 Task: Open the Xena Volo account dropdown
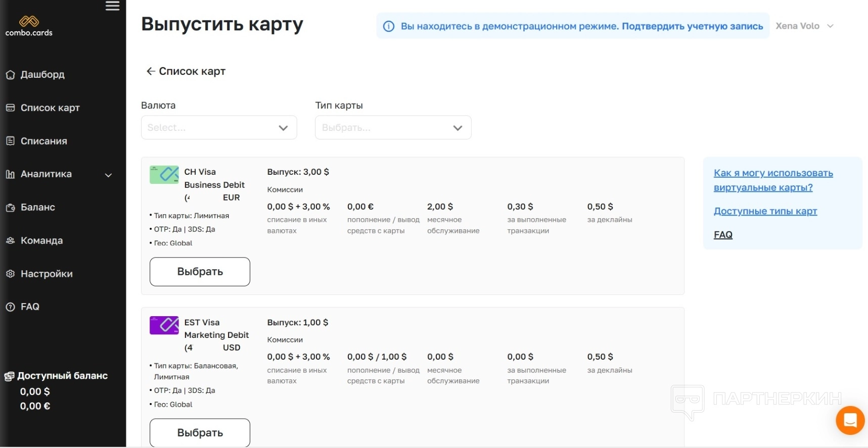pyautogui.click(x=804, y=26)
